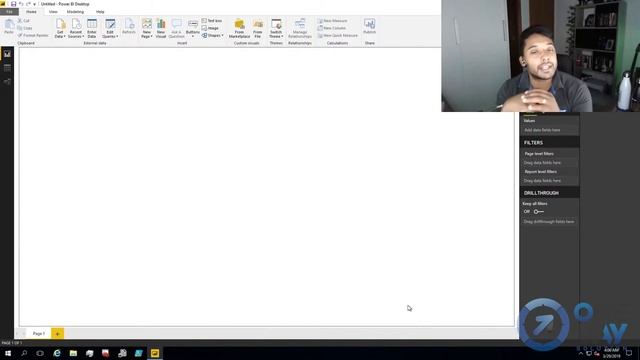Click the DRILLTHROUGH section header
640x360 pixels.
point(549,193)
